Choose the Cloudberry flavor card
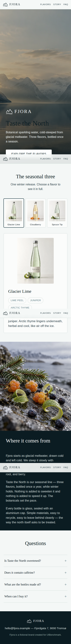The width and height of the screenshot is (71, 644). [x=35, y=213]
